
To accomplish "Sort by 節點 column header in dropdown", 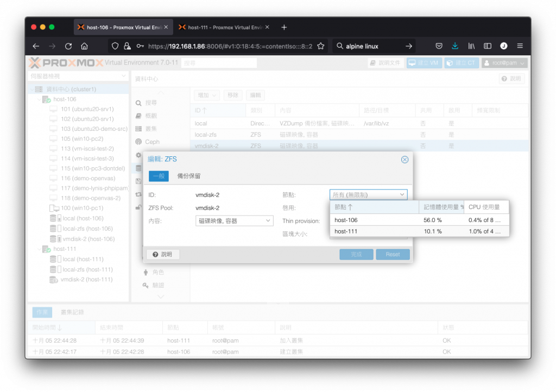I will click(x=375, y=207).
